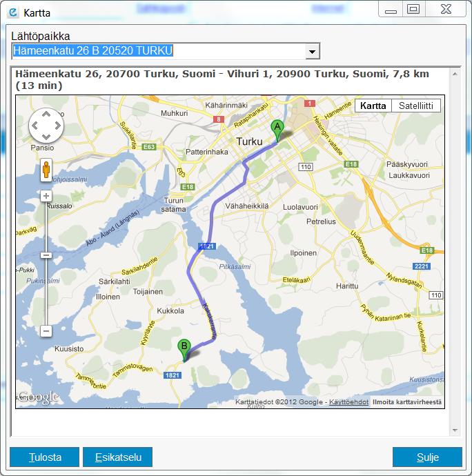Click the Ruissalo label

coord(59,206)
